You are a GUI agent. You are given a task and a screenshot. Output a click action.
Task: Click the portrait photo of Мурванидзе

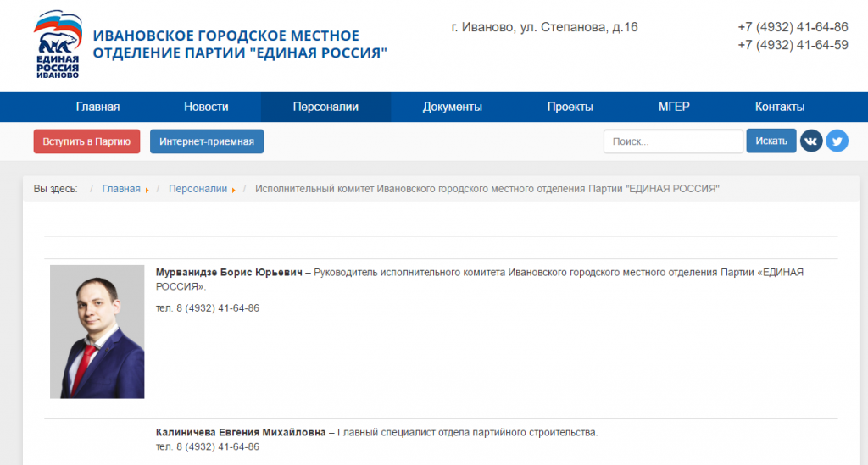(x=97, y=332)
